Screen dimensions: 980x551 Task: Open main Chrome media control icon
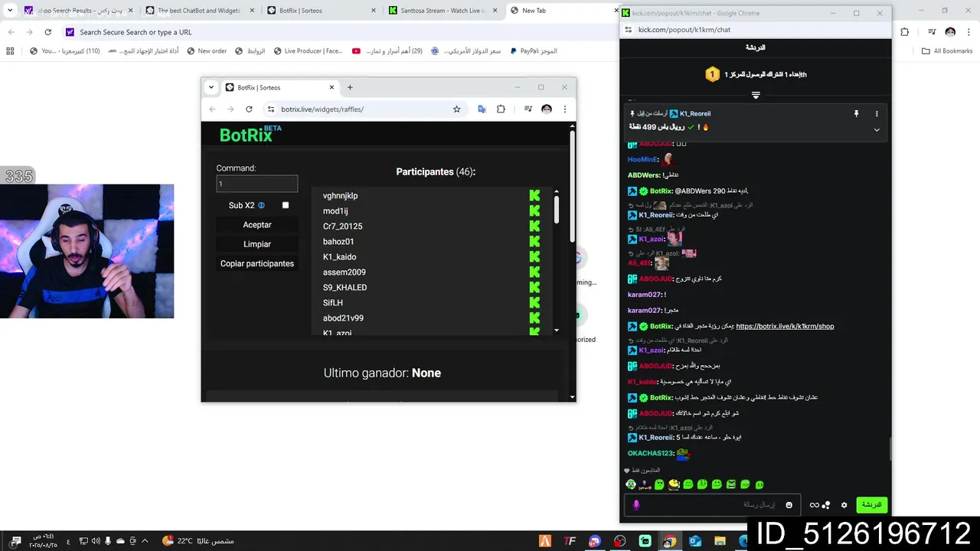[x=932, y=32]
